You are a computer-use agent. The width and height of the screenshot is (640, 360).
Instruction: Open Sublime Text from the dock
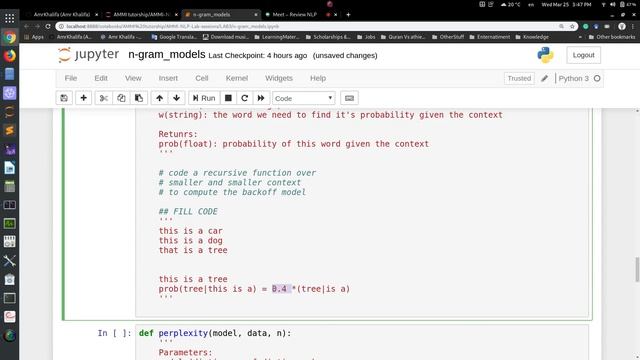coord(9,130)
